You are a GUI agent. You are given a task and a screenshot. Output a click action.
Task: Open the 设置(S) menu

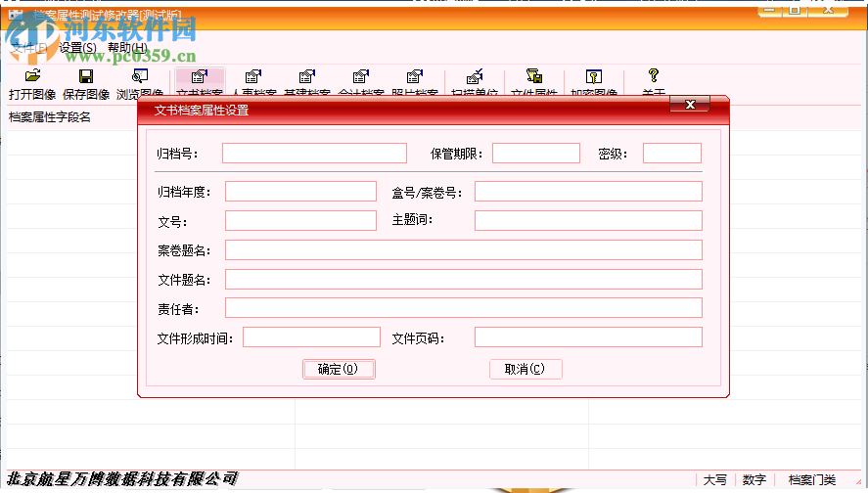(77, 48)
